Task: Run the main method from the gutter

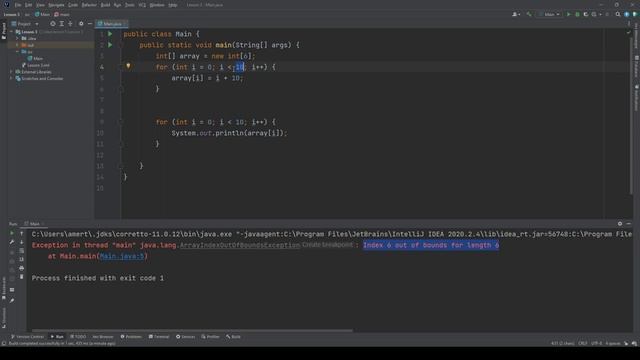Action: [110, 45]
